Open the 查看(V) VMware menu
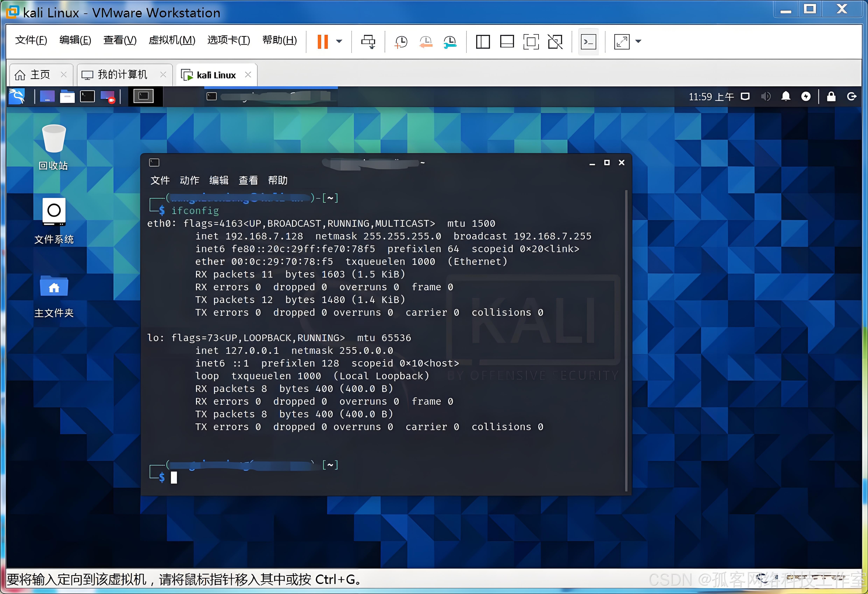Image resolution: width=868 pixels, height=594 pixels. [120, 40]
